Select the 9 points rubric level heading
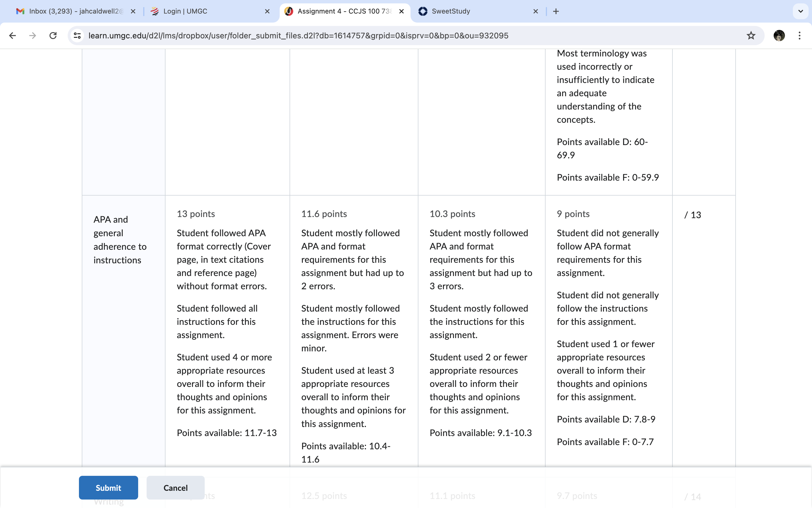 pyautogui.click(x=573, y=214)
